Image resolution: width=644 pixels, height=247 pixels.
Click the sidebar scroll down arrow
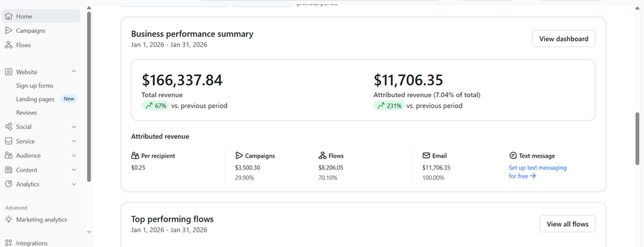tap(89, 233)
